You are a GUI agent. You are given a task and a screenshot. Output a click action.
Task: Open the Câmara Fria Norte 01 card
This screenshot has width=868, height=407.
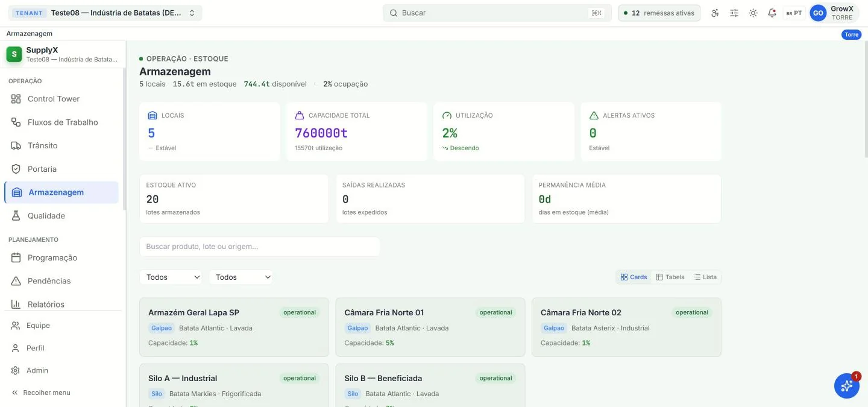tap(430, 327)
